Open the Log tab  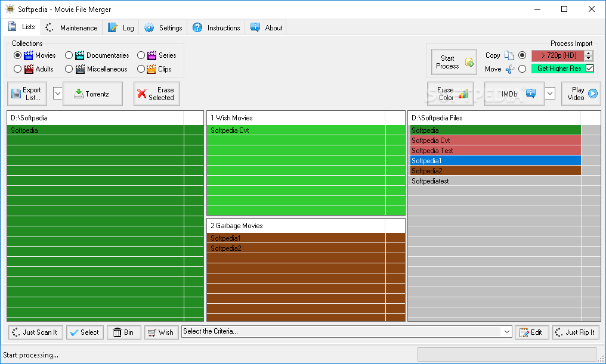(120, 28)
